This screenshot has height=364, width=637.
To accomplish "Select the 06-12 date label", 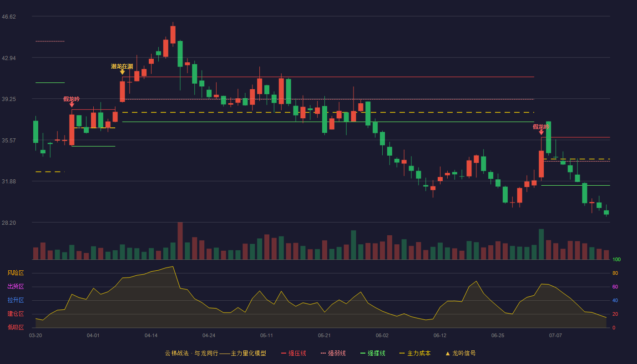I will tap(440, 335).
